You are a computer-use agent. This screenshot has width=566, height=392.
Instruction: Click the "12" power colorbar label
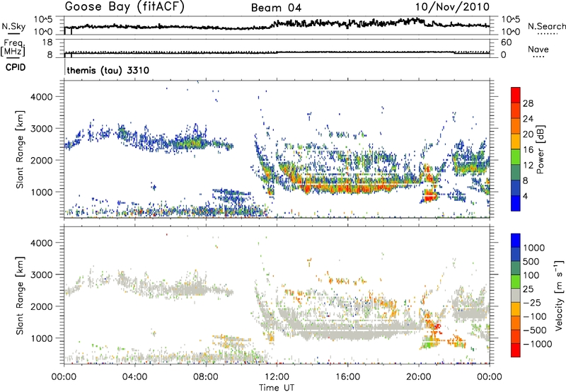528,166
